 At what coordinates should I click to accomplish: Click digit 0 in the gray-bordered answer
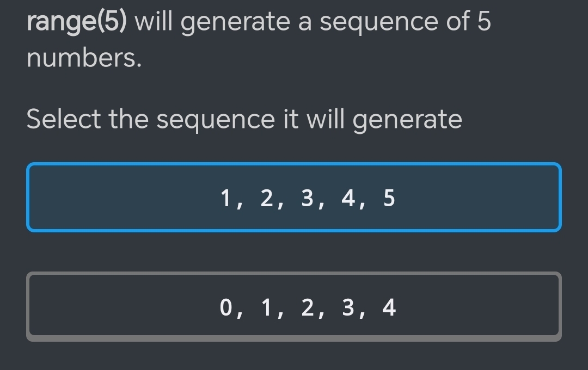tap(226, 307)
